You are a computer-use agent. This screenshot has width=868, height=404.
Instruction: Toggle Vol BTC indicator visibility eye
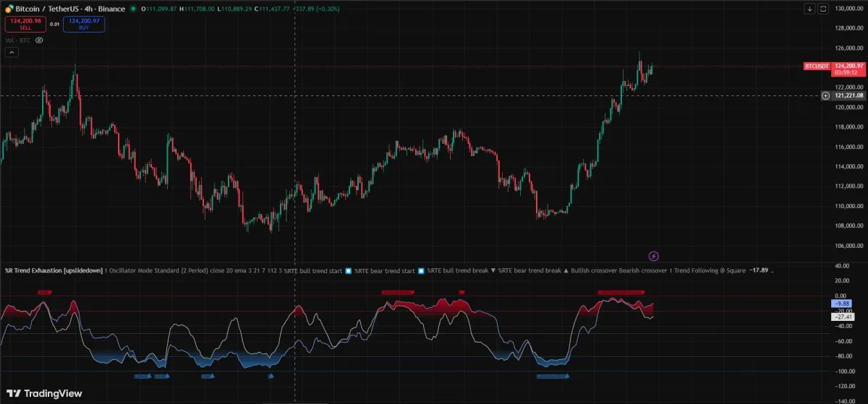tap(39, 40)
